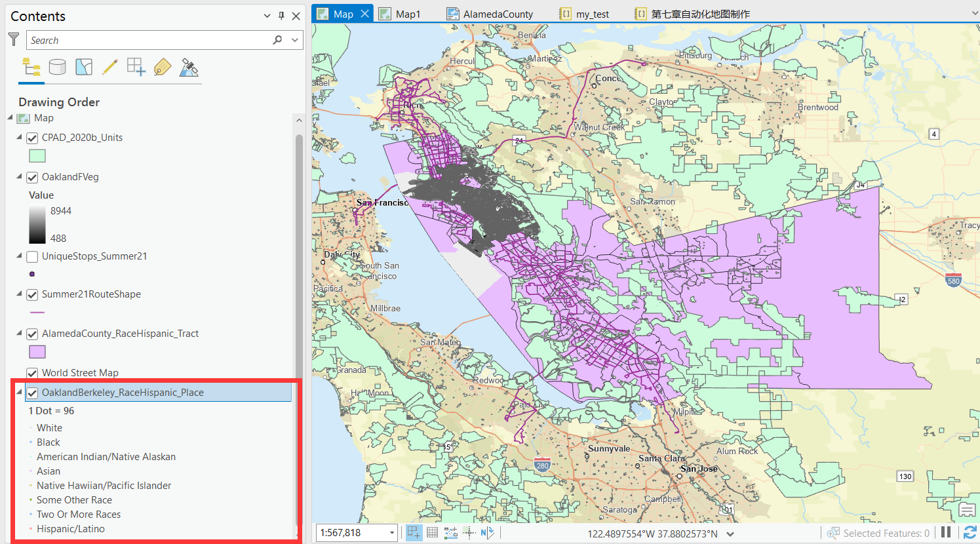Click the Summer21RouteShape line symbol
980x544 pixels.
37,313
